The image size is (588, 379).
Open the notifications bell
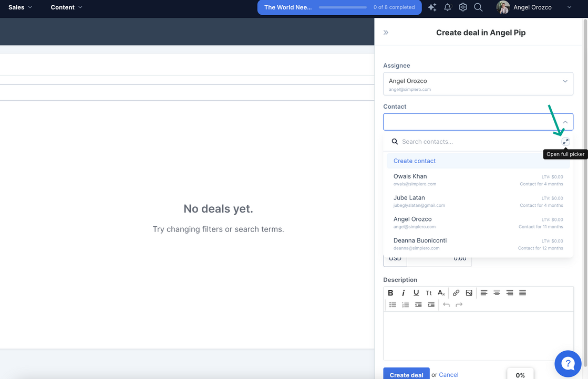tap(447, 7)
